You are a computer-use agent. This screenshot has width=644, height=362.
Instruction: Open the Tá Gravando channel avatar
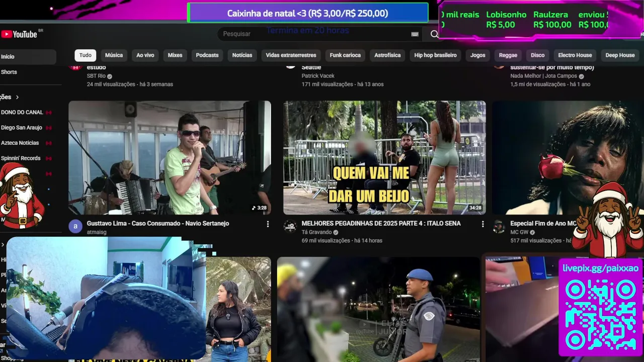(290, 226)
